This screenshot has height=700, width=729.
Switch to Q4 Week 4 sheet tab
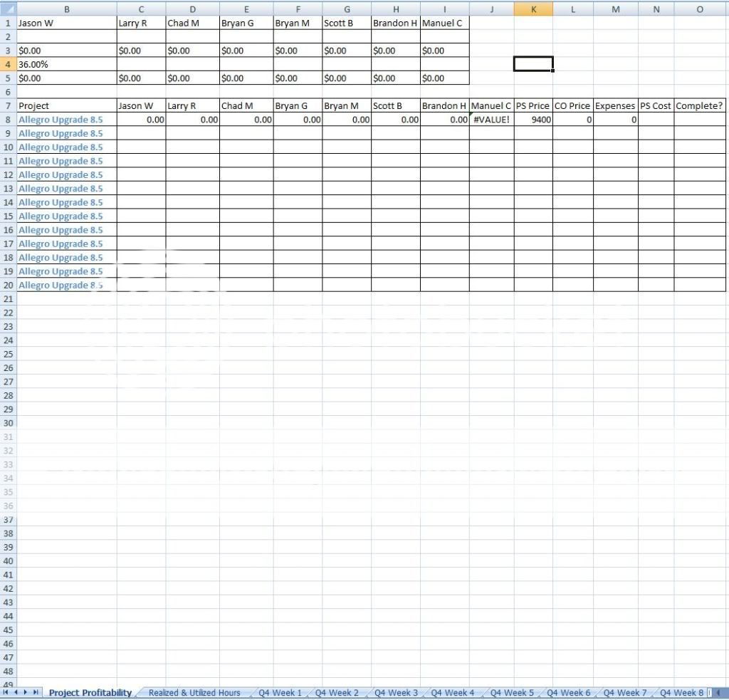[x=453, y=692]
